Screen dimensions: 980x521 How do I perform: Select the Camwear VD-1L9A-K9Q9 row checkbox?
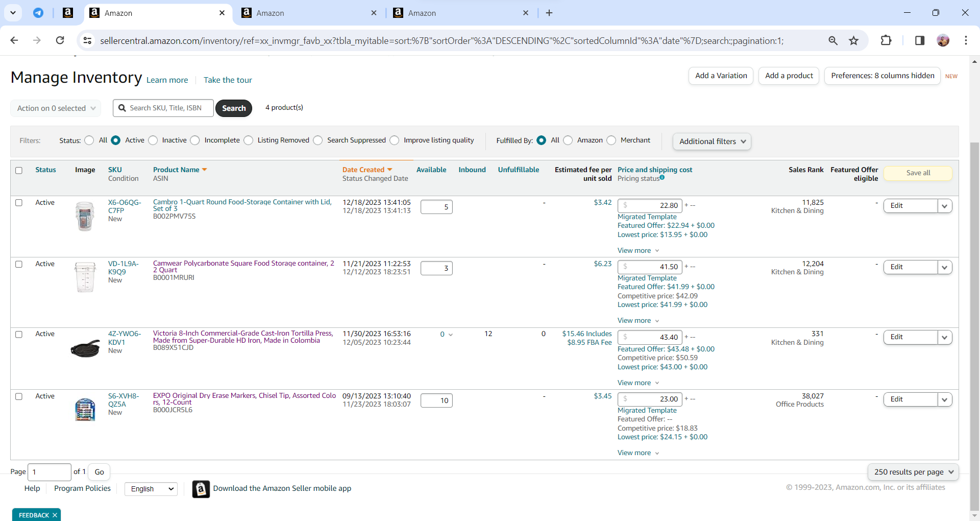coord(19,264)
